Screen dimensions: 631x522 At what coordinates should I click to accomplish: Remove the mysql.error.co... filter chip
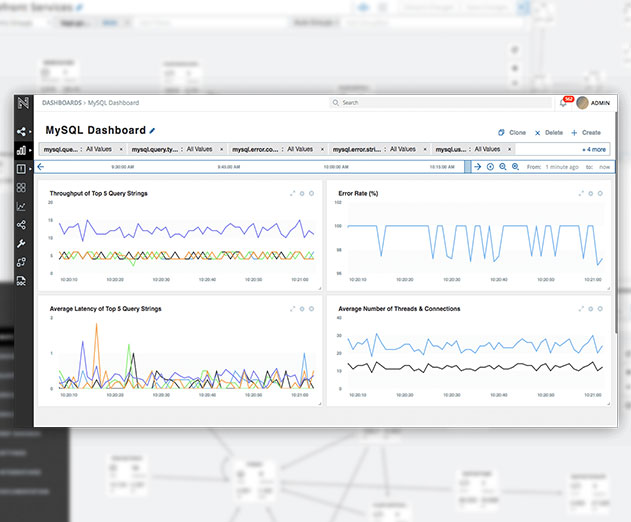(322, 149)
